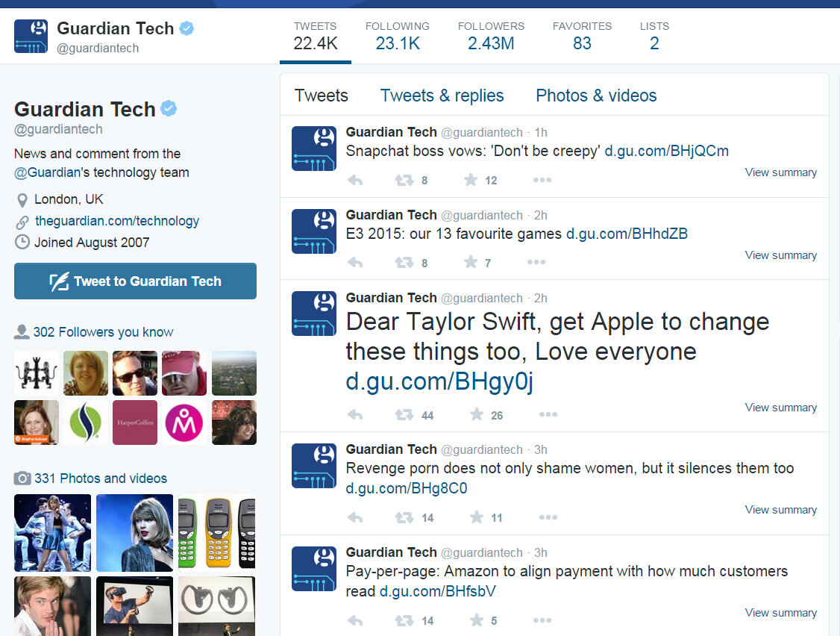Reply to the Snapchat boss tweet
The height and width of the screenshot is (636, 840).
coord(355,180)
